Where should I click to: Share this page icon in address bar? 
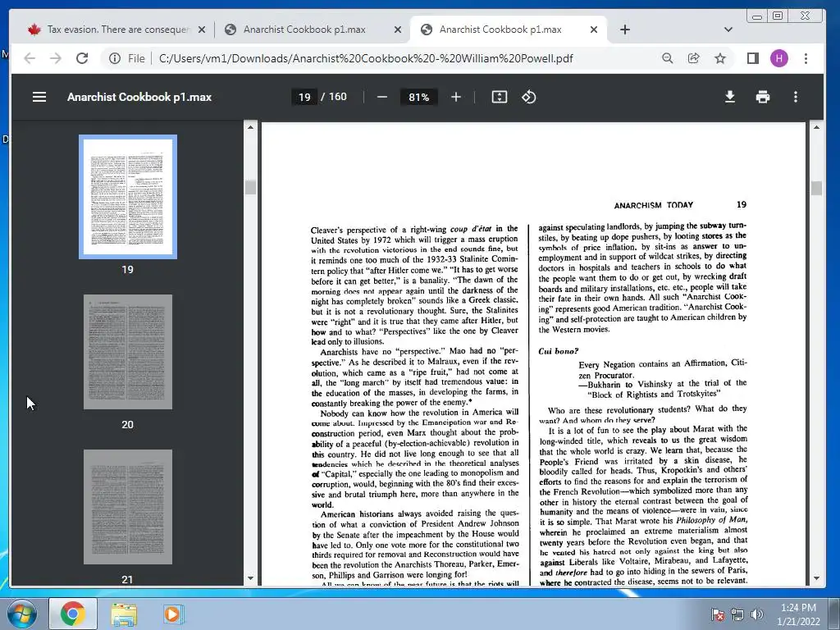[694, 58]
